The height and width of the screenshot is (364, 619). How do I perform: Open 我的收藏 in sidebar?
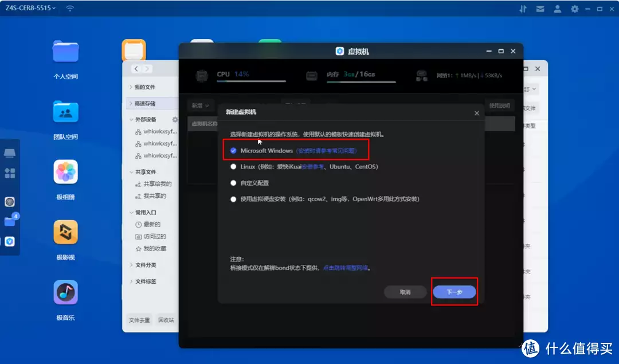coord(151,249)
